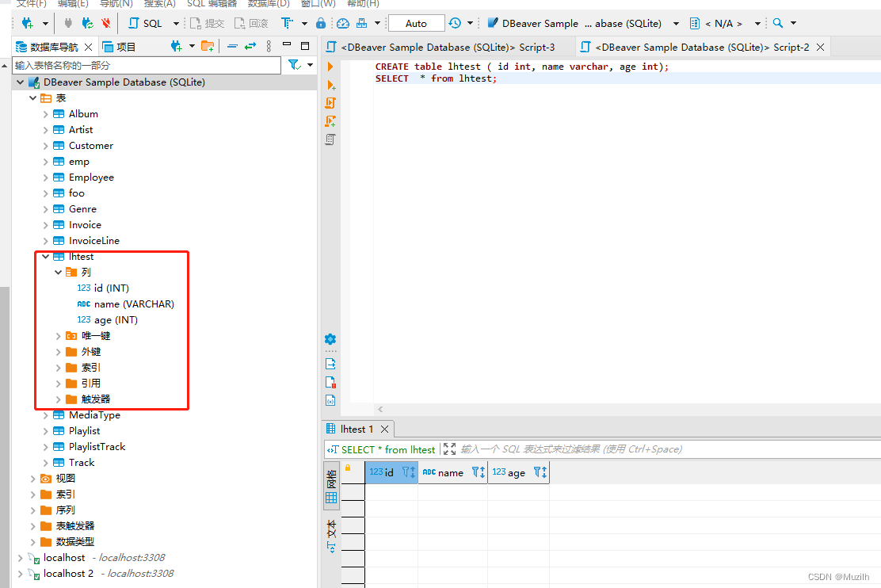Select the InvoiceLine table
881x588 pixels.
(93, 241)
